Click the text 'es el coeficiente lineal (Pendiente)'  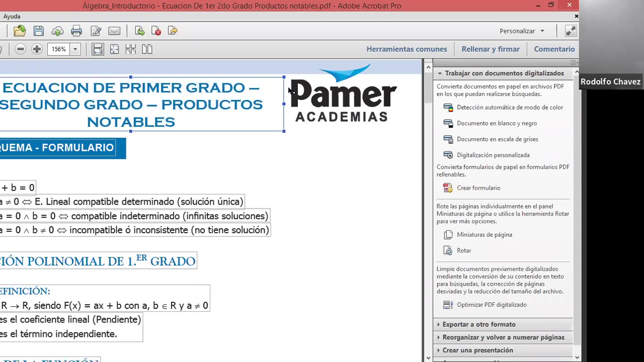70,320
